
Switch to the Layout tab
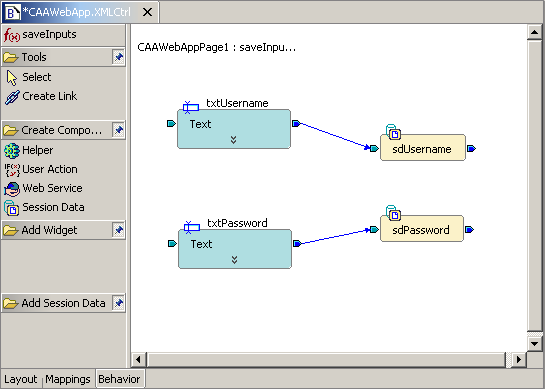tap(21, 379)
